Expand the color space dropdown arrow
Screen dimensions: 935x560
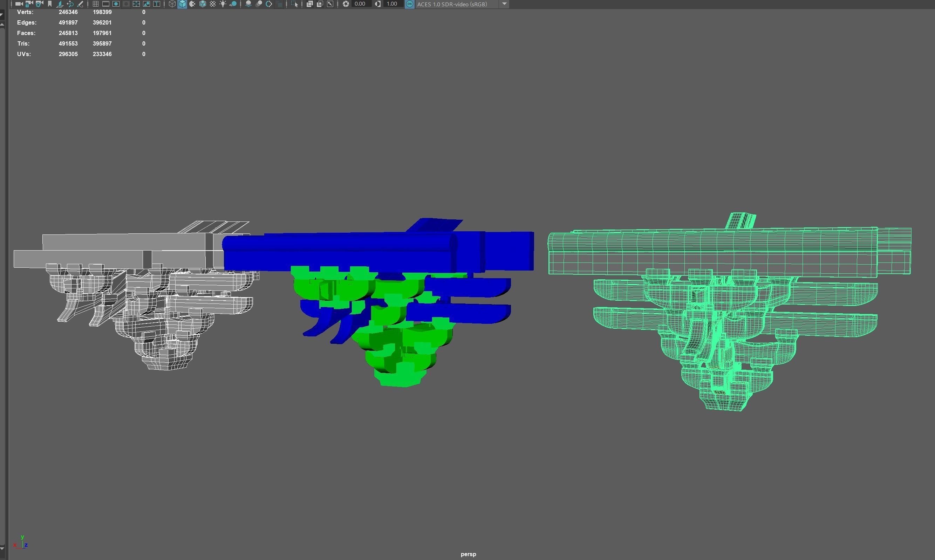pos(504,4)
